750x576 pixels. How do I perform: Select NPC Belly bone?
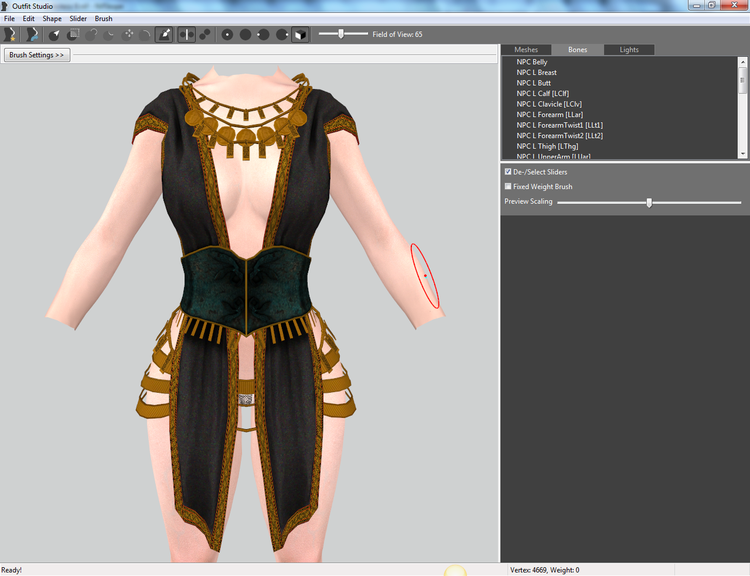pyautogui.click(x=532, y=62)
